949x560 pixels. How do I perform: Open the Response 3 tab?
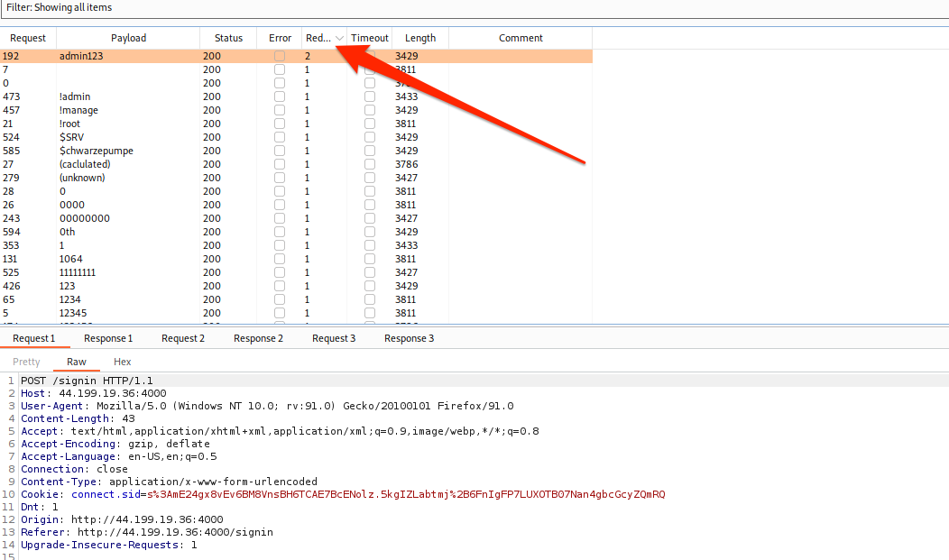click(x=409, y=338)
